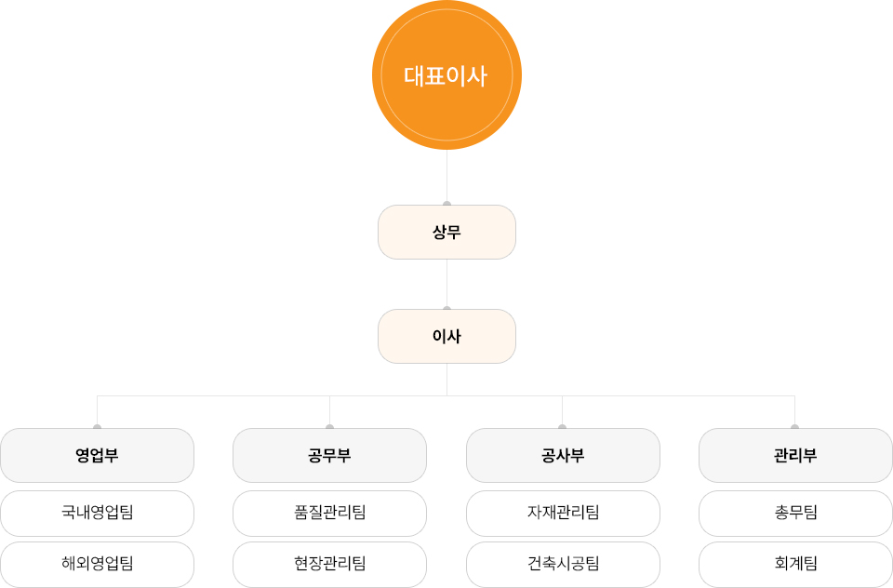Screen dimensions: 893x588
Task: Select the 현장관리팀 team box
Action: coord(329,564)
